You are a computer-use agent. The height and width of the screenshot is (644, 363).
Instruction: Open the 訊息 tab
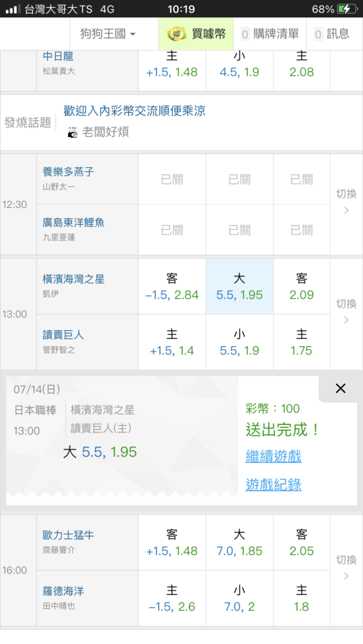(332, 34)
